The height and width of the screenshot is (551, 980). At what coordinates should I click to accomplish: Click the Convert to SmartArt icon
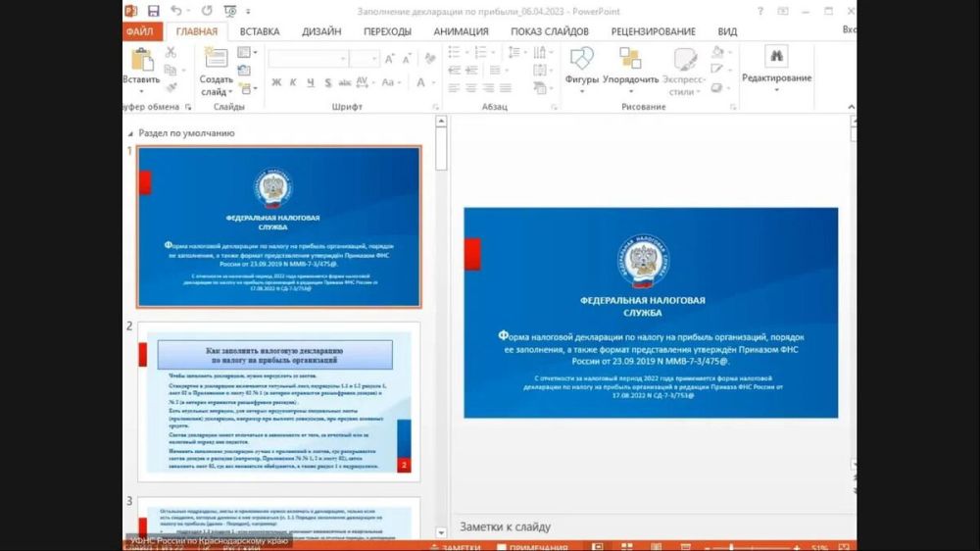pyautogui.click(x=540, y=88)
